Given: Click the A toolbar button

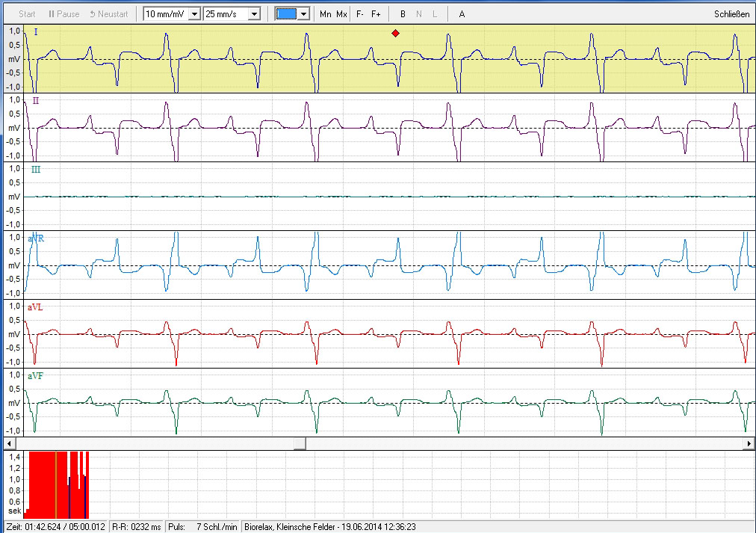Looking at the screenshot, I should [462, 14].
